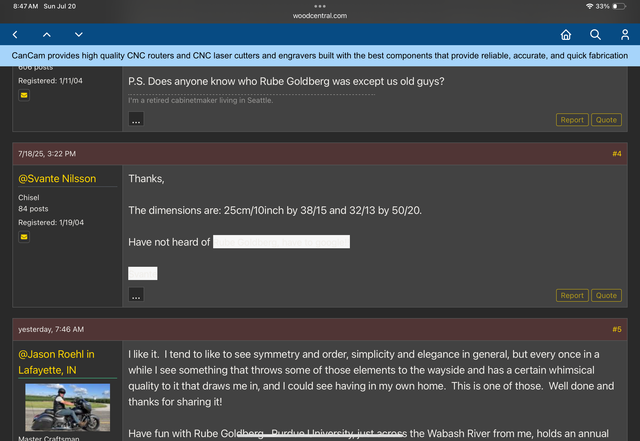Report post #4 by Svante Nilsson

pos(572,295)
